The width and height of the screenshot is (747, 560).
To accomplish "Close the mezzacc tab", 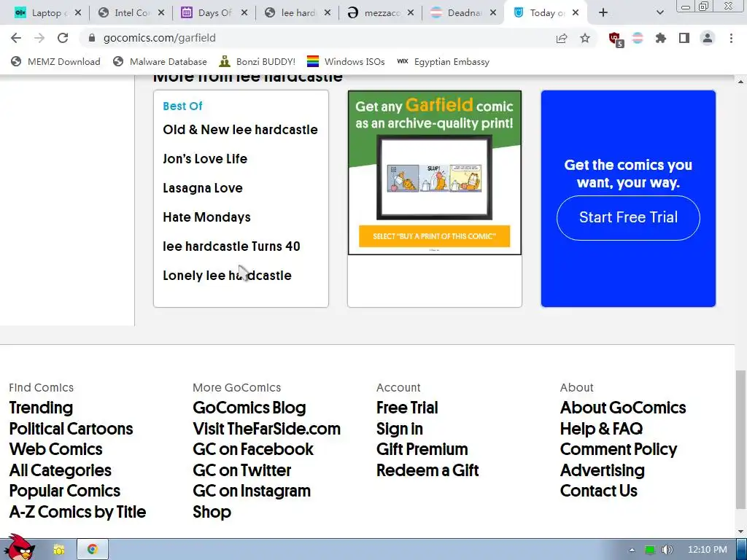I will click(411, 13).
